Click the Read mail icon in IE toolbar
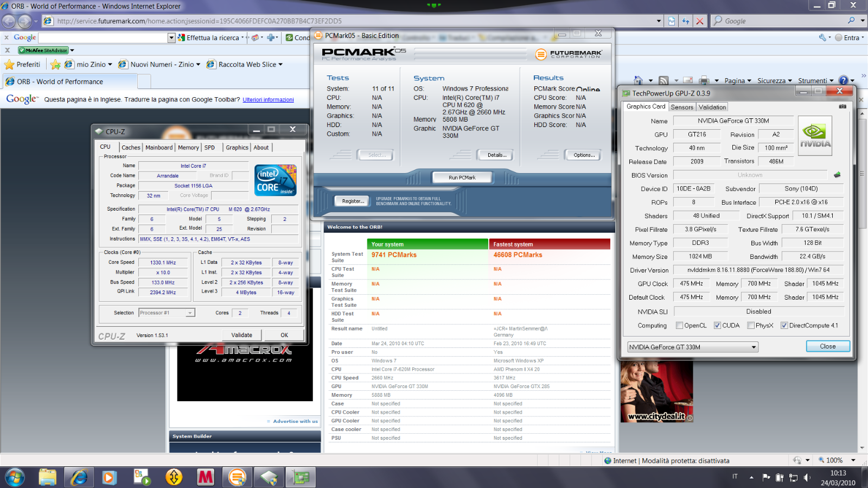Screen dimensions: 868x488 [687, 80]
